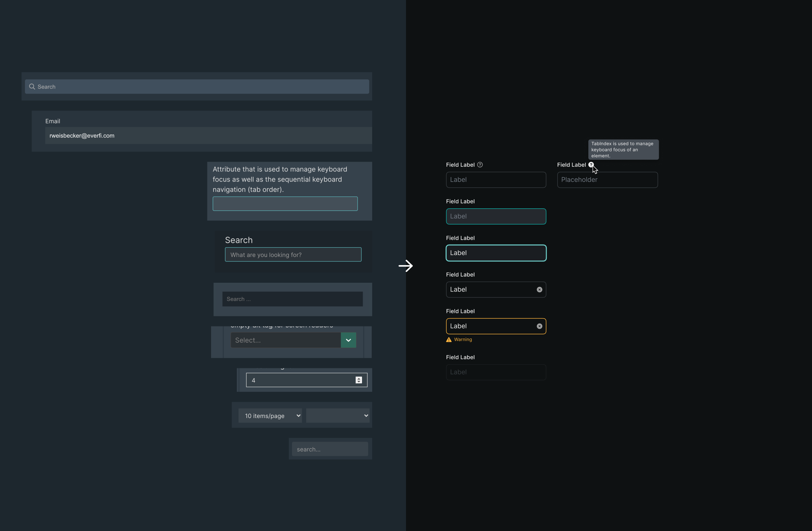Click the email field showing rweisbecker@everfi.com
Image resolution: width=812 pixels, height=531 pixels.
pos(208,135)
